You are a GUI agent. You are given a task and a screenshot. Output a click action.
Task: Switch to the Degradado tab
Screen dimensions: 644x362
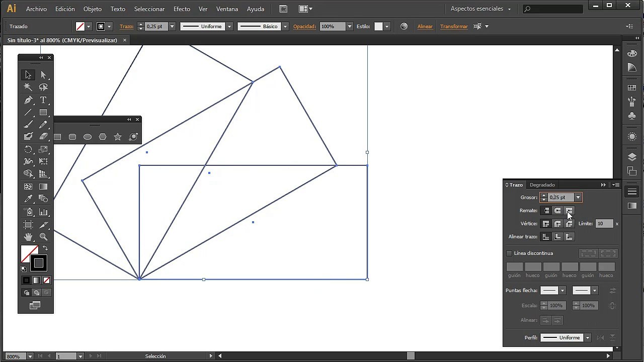542,185
